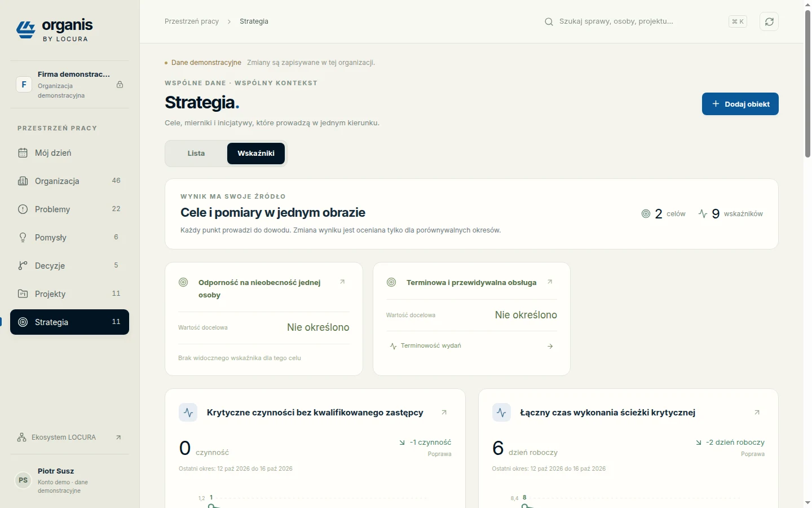This screenshot has width=812, height=508.
Task: Click the Cele i pomiary w jednym obrazie heading
Action: tap(273, 213)
